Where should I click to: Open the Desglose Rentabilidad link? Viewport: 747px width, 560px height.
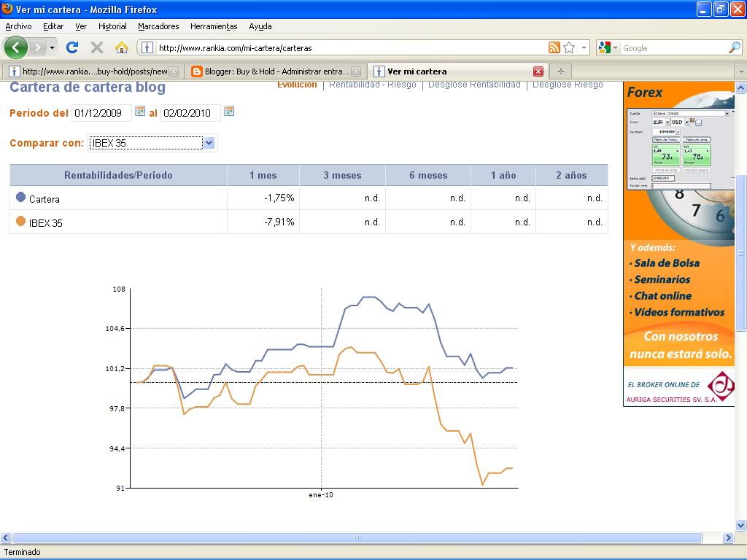point(474,85)
